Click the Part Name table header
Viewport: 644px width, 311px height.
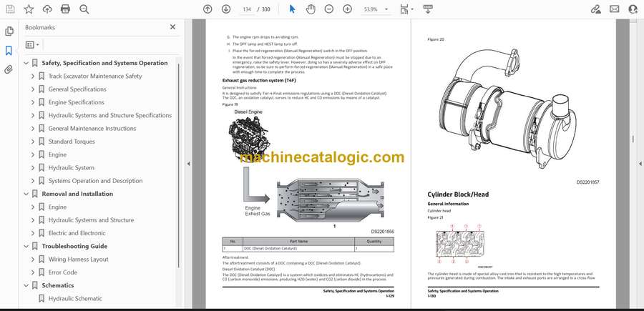coord(298,242)
